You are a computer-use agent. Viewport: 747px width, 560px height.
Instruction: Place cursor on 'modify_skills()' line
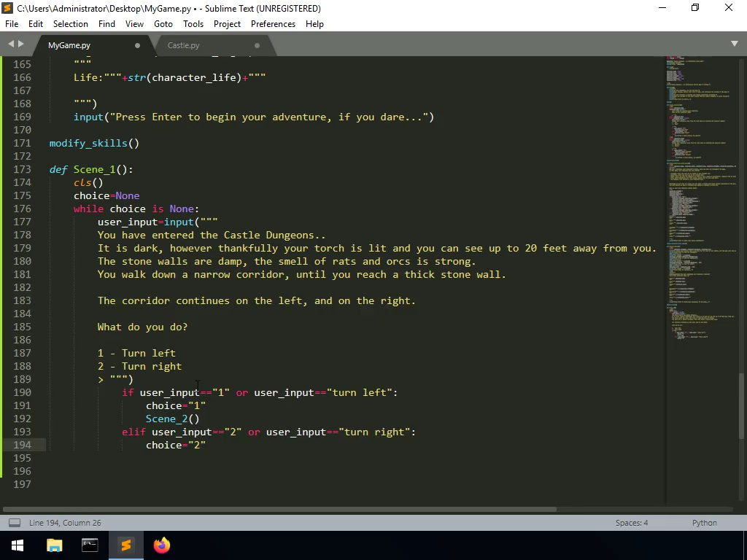point(94,144)
